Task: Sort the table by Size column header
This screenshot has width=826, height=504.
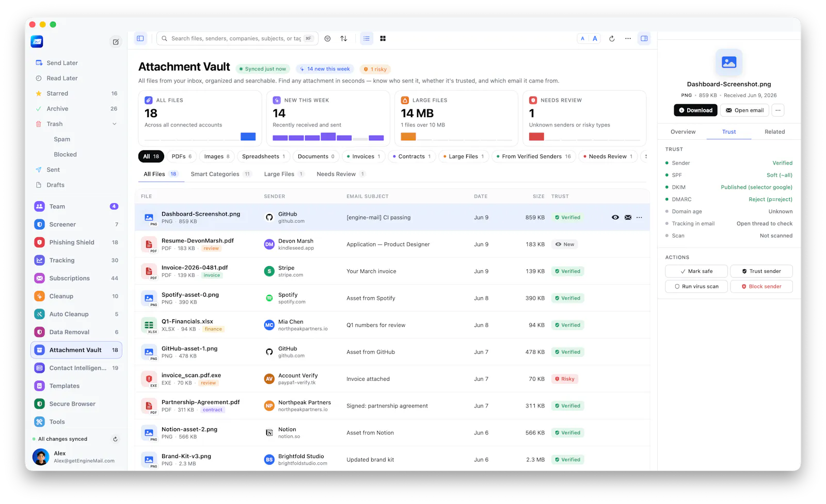Action: [538, 197]
